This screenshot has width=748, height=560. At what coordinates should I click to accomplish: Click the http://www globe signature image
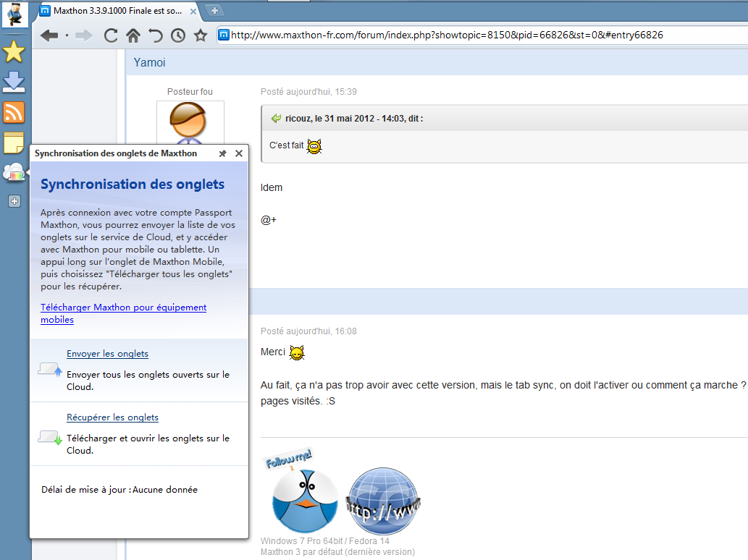pyautogui.click(x=382, y=501)
